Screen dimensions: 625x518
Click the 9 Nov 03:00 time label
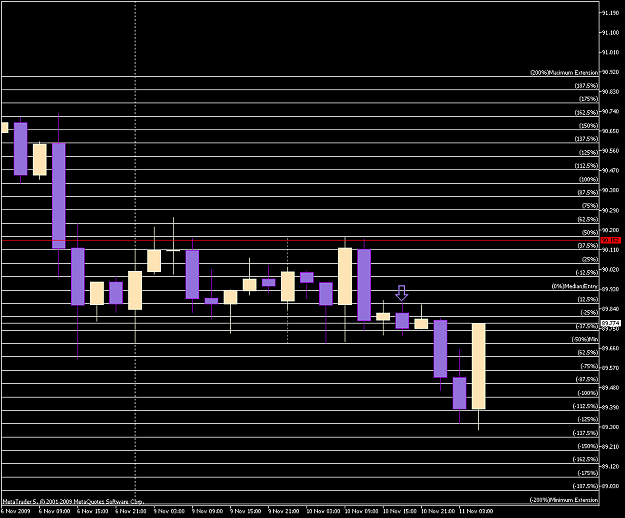coord(169,511)
